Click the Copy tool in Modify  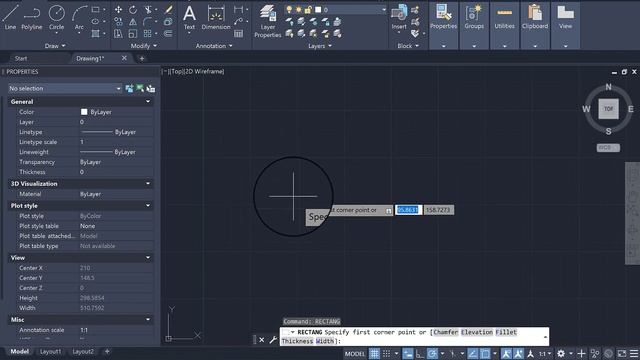point(118,22)
